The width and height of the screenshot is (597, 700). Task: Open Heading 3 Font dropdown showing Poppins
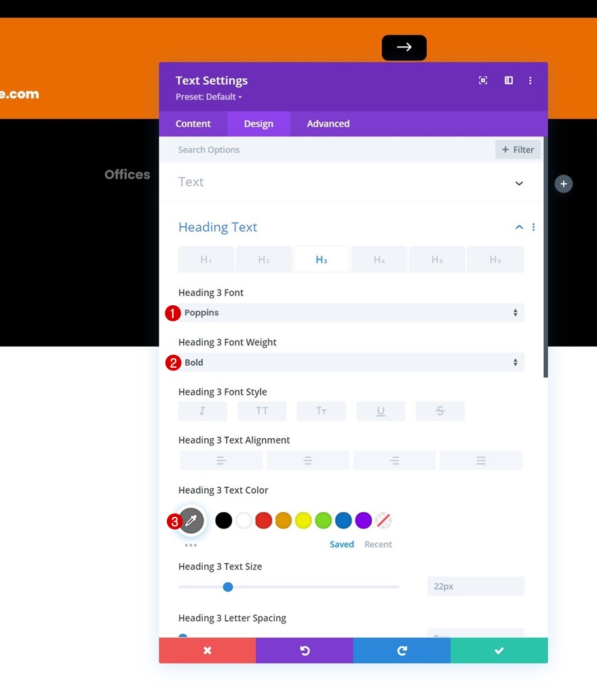click(x=351, y=313)
